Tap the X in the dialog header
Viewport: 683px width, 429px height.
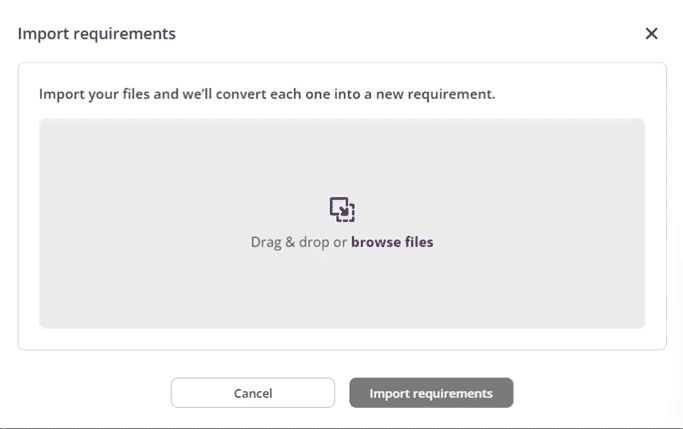(x=651, y=34)
